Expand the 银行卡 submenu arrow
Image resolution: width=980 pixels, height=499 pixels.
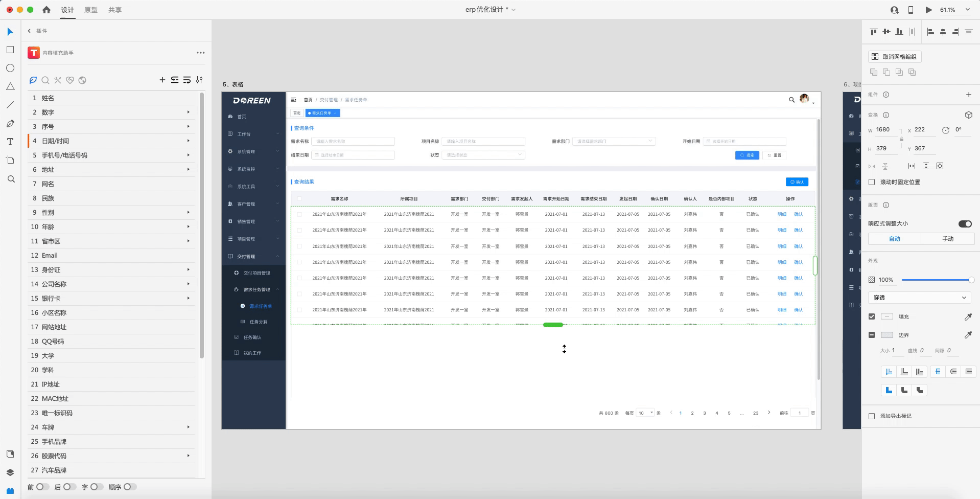coord(189,298)
